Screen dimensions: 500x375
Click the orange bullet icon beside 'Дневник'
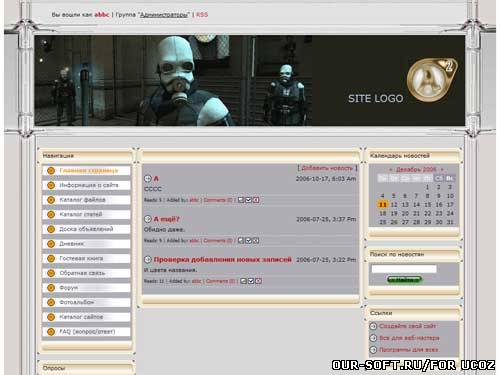pos(51,244)
